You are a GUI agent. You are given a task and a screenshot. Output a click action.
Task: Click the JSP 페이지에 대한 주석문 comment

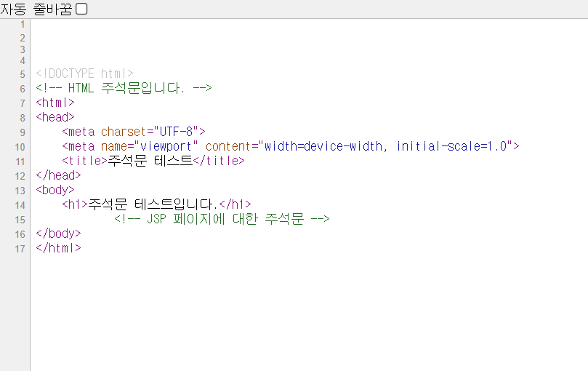pyautogui.click(x=222, y=219)
